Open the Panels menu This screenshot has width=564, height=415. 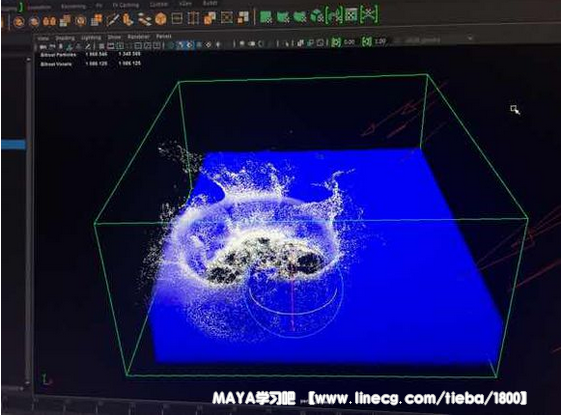(164, 36)
